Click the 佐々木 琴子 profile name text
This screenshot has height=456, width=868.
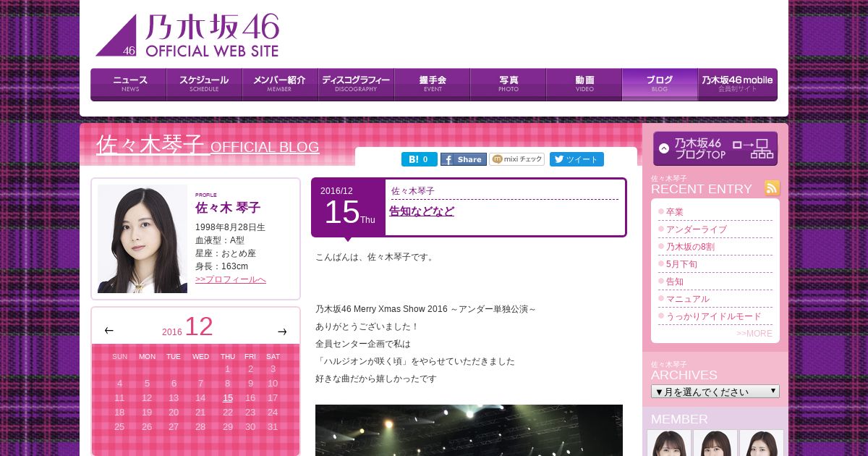(228, 208)
